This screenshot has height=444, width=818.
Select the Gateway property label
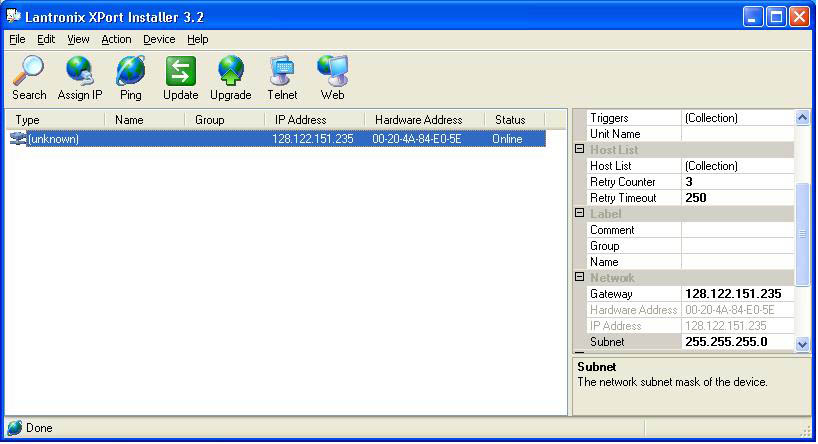[x=611, y=294]
